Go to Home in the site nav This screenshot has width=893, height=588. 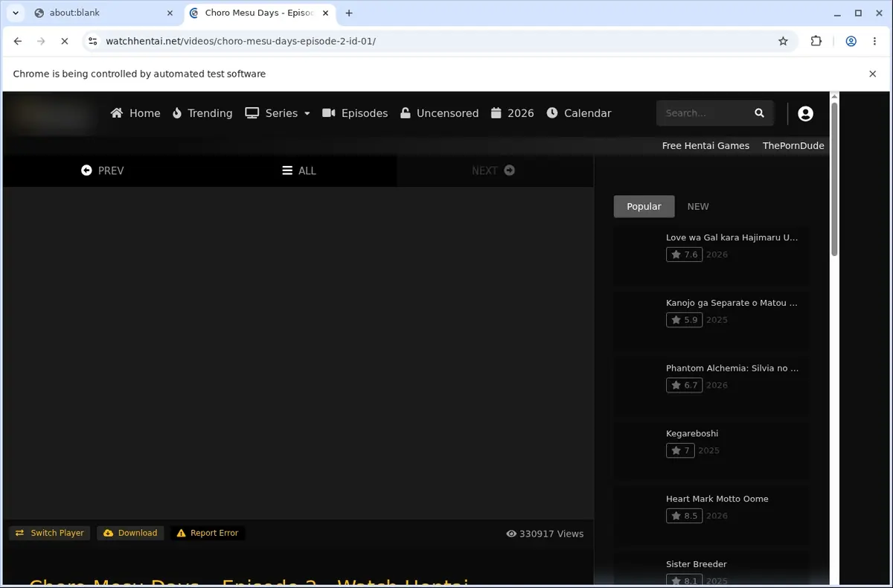tap(135, 113)
